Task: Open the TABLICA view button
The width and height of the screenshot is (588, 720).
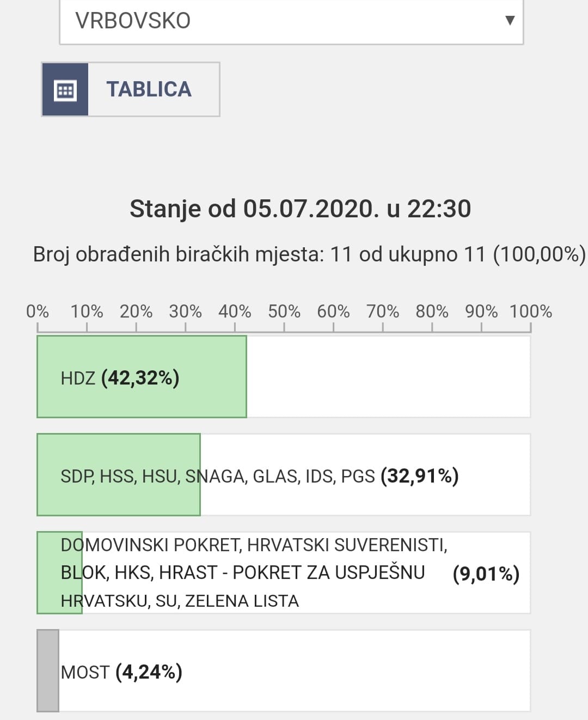Action: [x=131, y=89]
